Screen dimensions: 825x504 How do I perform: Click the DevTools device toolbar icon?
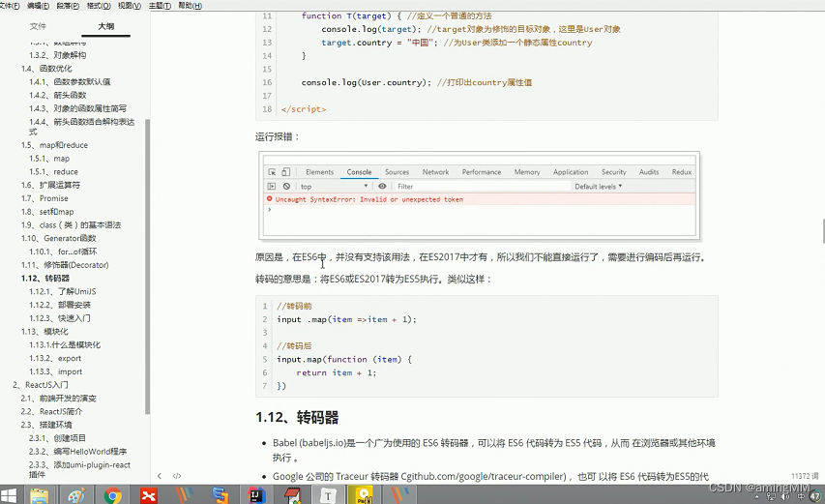coord(285,172)
